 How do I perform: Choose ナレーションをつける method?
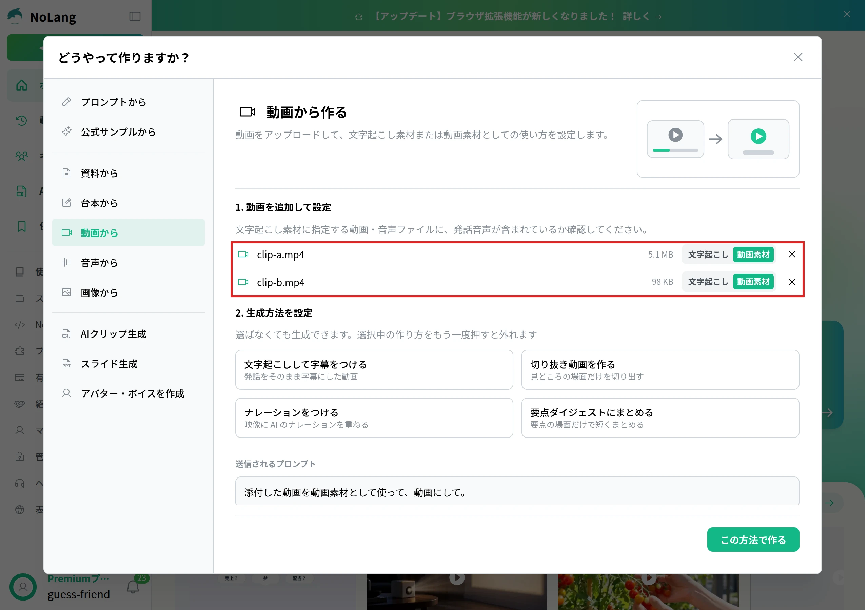(375, 419)
